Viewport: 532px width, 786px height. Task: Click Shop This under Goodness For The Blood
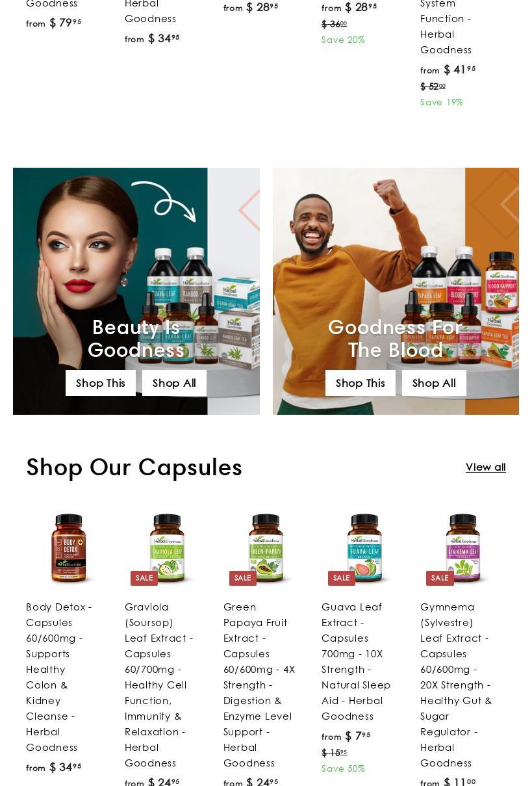pos(361,383)
